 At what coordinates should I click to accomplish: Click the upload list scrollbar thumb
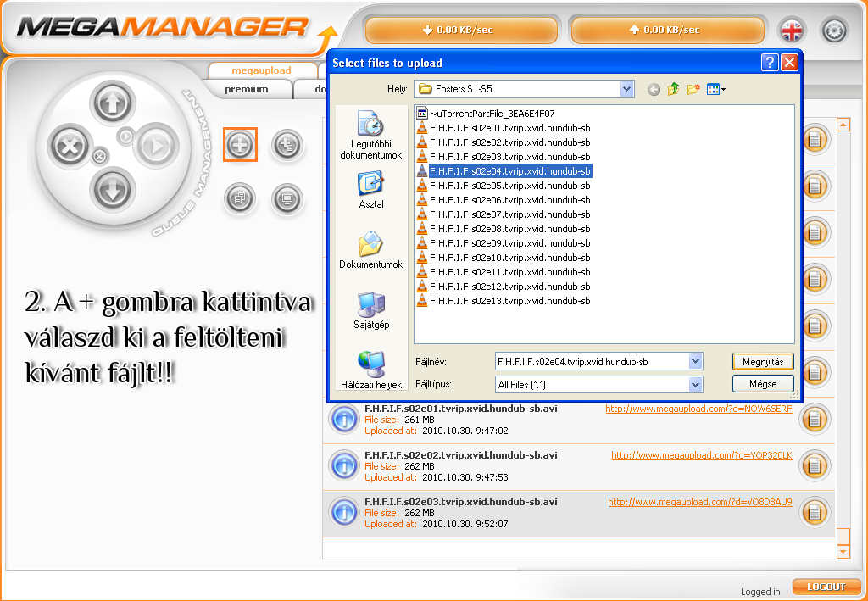tap(843, 537)
